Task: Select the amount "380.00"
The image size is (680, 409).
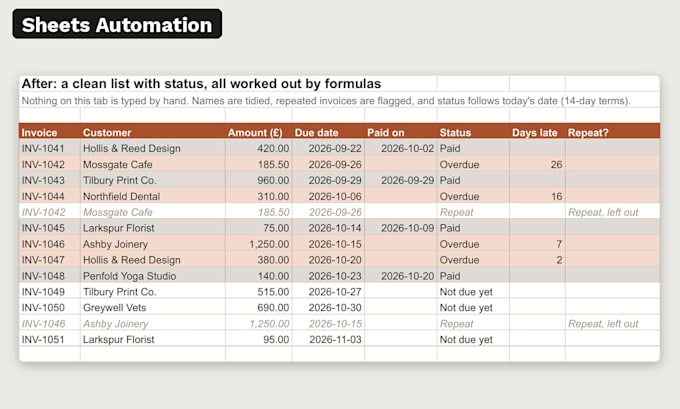Action: click(273, 260)
